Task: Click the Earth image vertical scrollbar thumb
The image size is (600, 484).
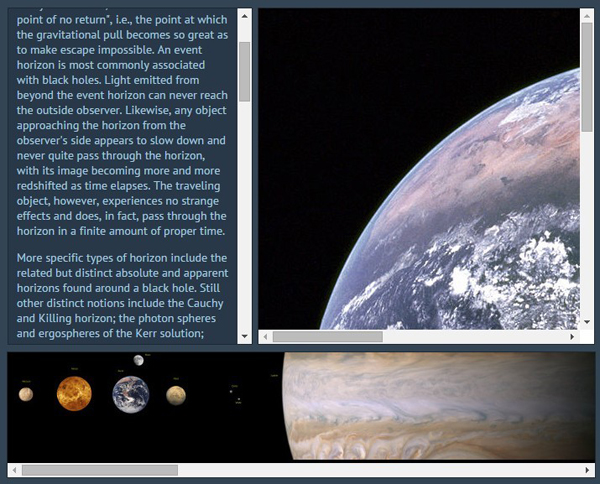Action: [x=587, y=77]
